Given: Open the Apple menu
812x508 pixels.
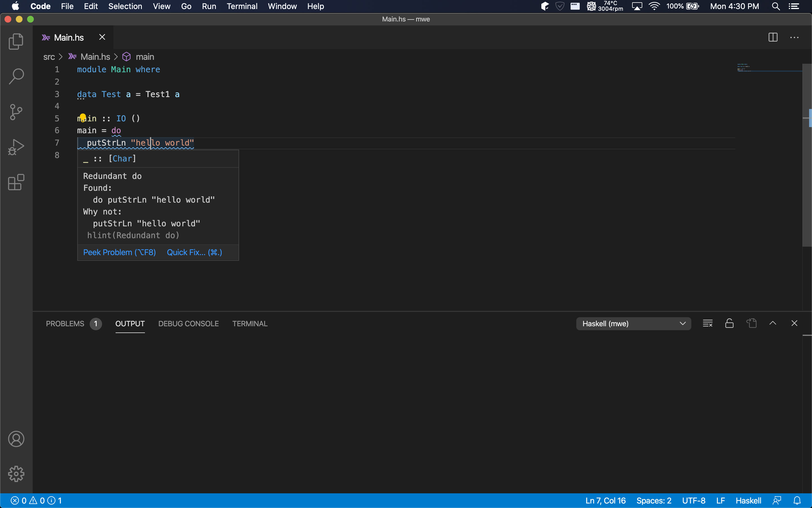Looking at the screenshot, I should point(15,6).
